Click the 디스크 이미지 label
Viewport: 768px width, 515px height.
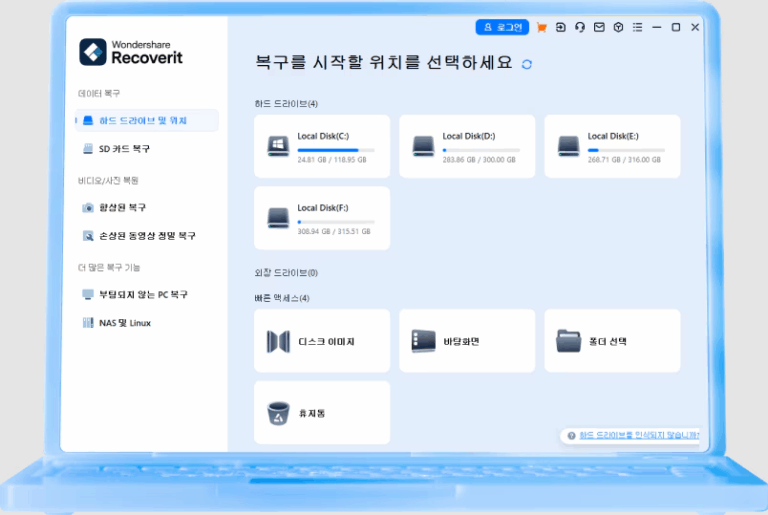[326, 342]
